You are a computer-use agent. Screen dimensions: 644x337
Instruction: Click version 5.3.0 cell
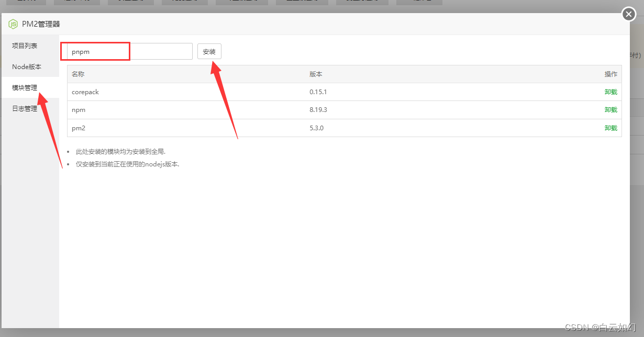pos(316,128)
